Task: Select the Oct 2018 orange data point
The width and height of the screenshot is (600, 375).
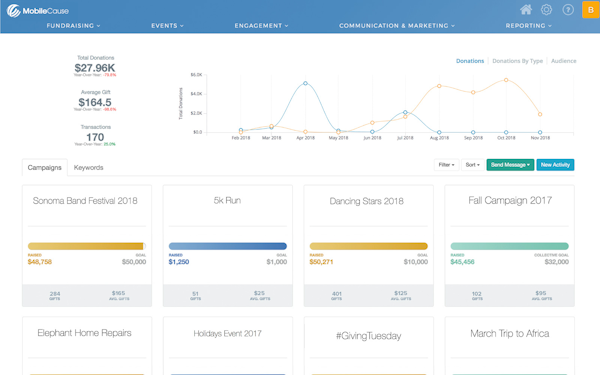Action: (x=506, y=80)
